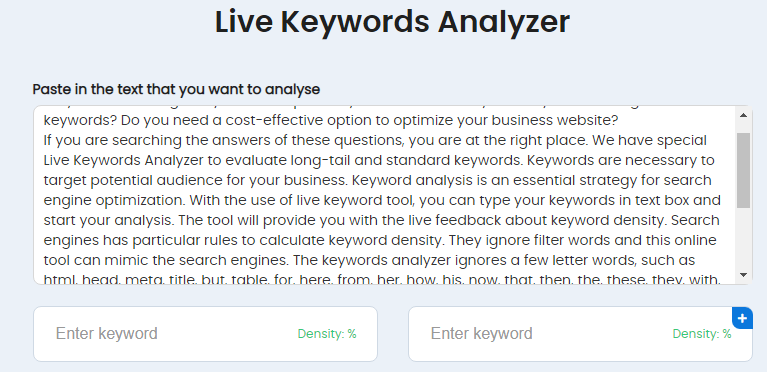Click the Live Keywords Analyzer page heading
The image size is (767, 372).
click(x=392, y=22)
